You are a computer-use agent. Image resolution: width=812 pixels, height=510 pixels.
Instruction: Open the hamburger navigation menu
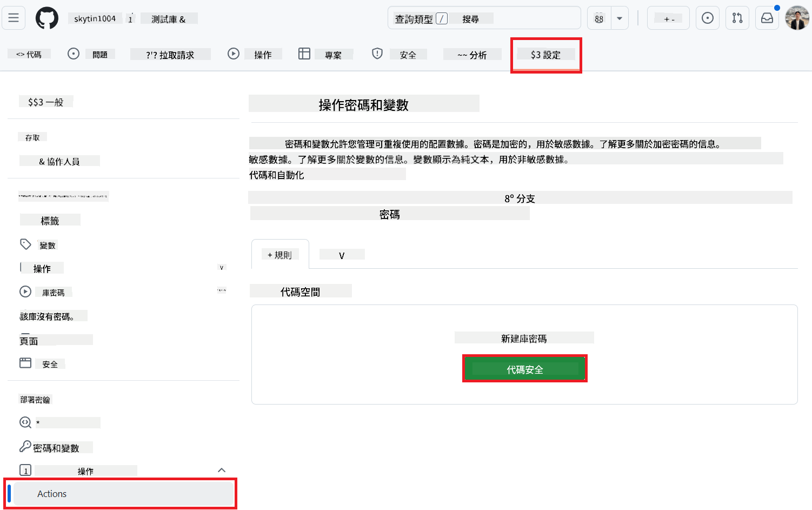pos(14,18)
